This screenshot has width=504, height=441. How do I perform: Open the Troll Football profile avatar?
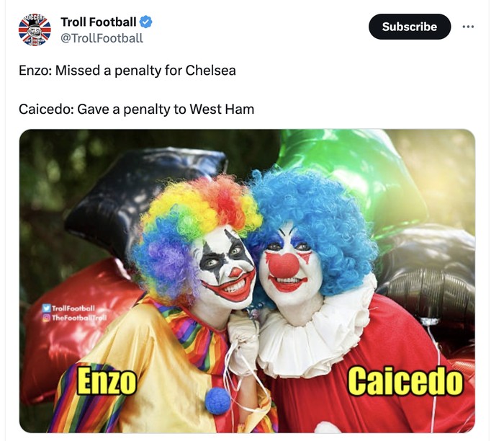(35, 30)
